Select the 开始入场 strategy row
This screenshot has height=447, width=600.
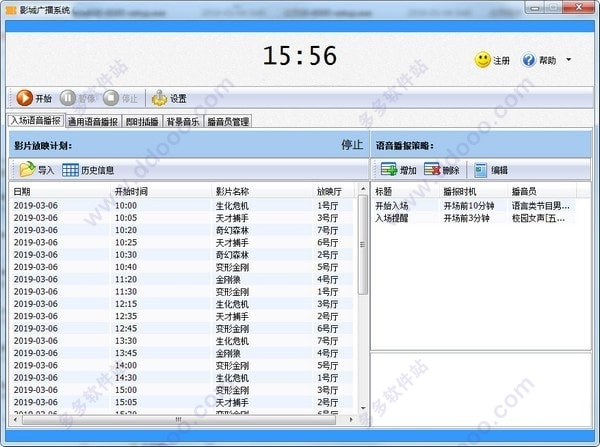(x=474, y=206)
